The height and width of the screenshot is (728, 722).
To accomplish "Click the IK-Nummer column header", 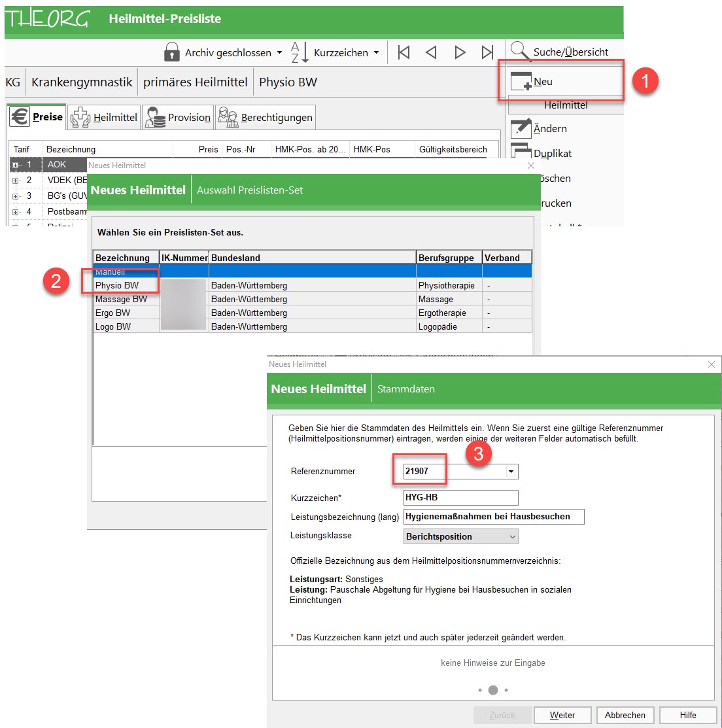I will coord(184,258).
